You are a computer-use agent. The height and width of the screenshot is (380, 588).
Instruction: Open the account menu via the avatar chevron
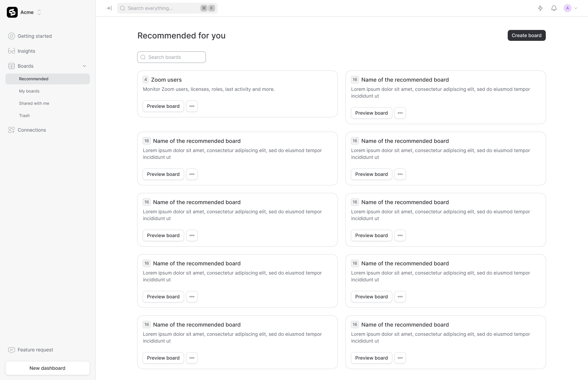point(576,8)
